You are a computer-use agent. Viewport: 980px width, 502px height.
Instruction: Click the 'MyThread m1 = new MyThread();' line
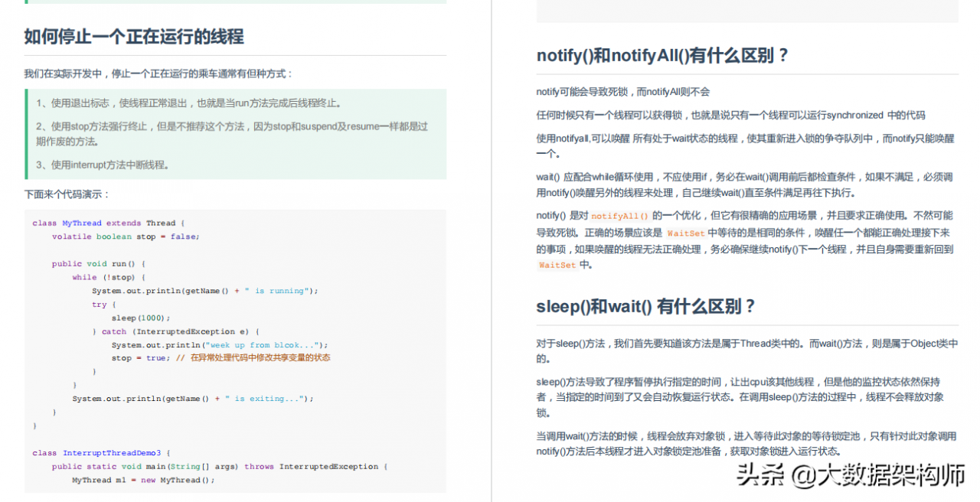click(143, 481)
